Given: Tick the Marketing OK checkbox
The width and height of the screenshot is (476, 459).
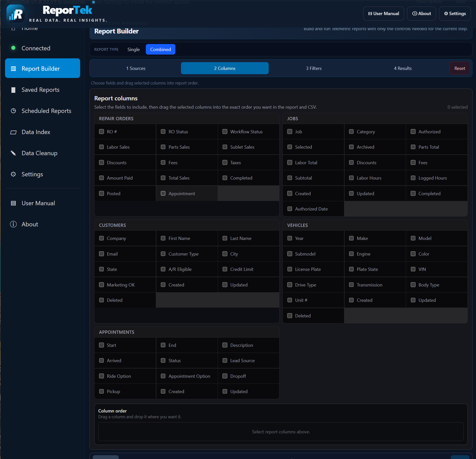Looking at the screenshot, I should coord(102,285).
